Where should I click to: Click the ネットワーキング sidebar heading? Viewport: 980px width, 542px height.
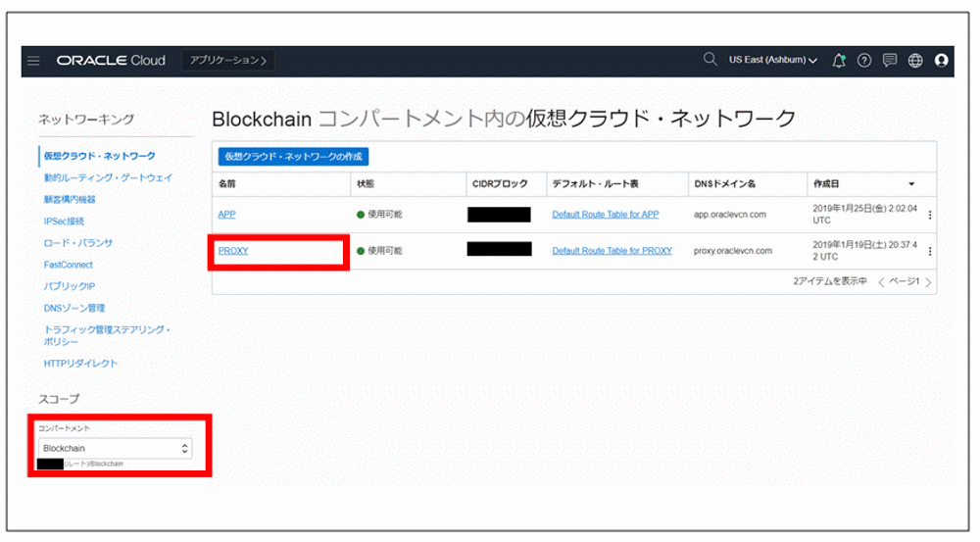point(86,119)
